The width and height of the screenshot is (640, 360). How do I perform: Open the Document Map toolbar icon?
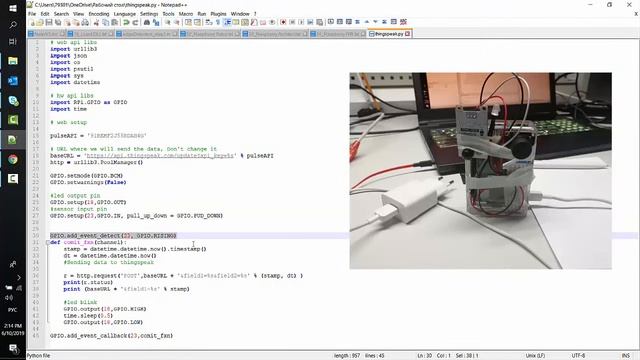point(244,22)
